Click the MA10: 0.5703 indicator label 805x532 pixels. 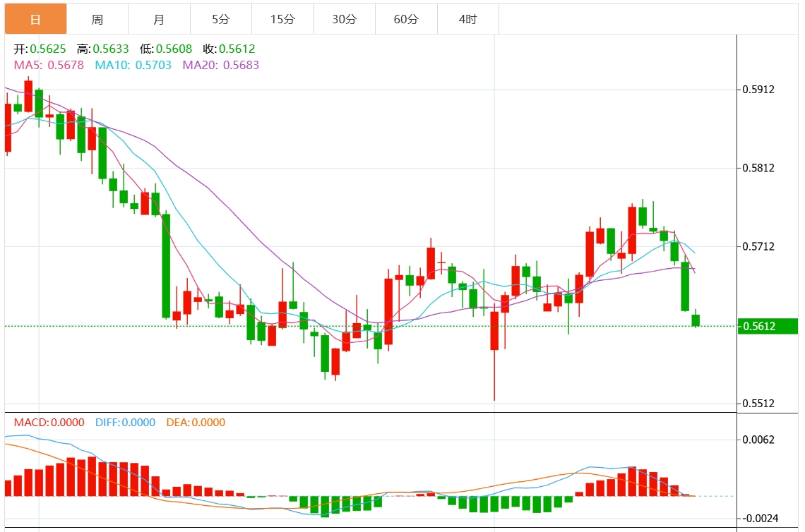pos(133,65)
